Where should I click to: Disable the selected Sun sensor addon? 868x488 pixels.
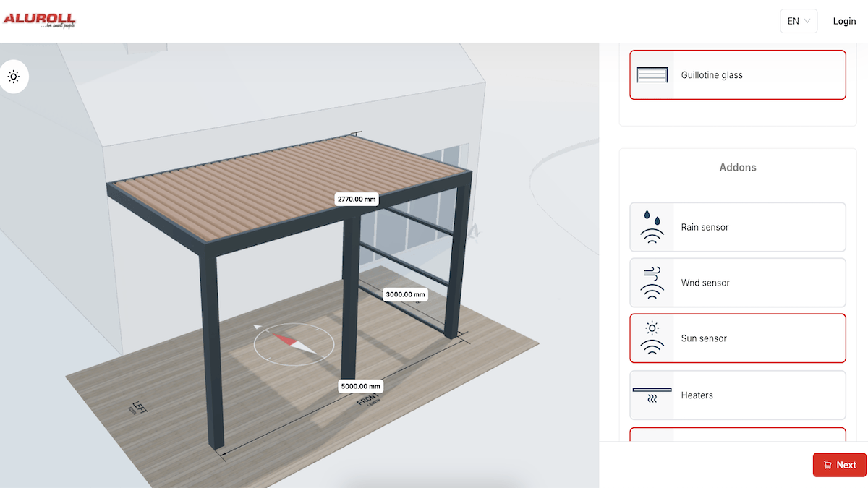coord(738,338)
